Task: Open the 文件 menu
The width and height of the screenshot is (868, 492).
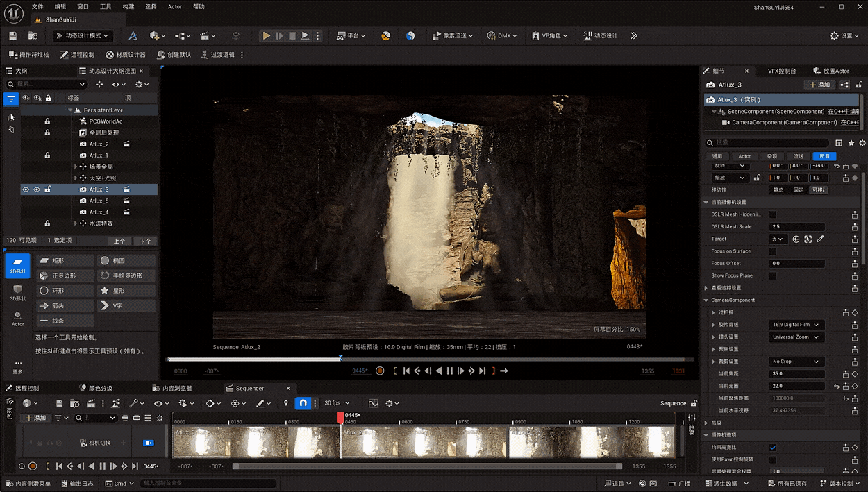Action: [37, 6]
